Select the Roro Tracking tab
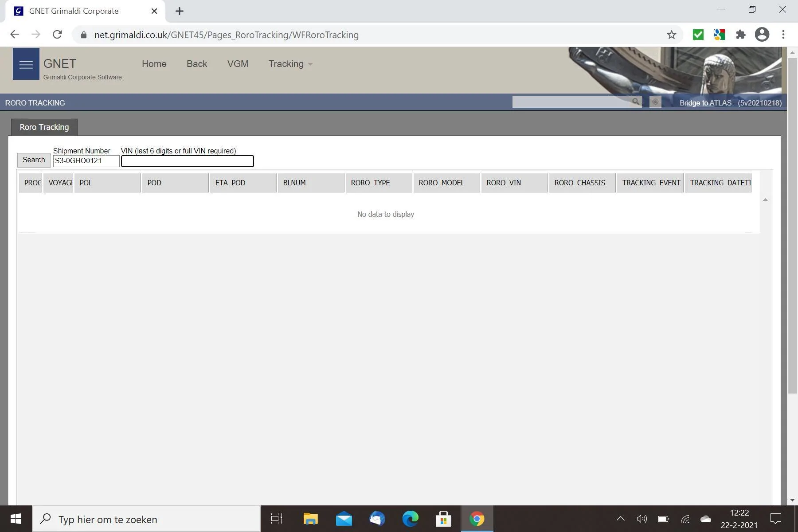The image size is (798, 532). tap(44, 127)
